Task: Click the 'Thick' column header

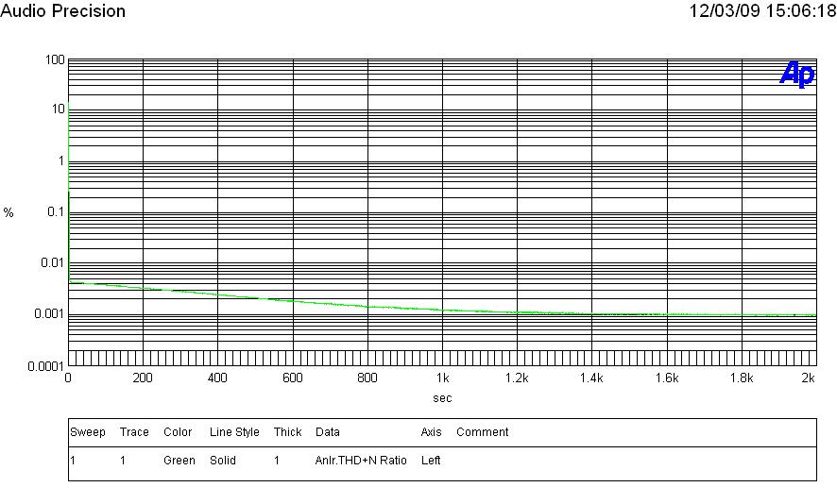Action: click(x=288, y=432)
